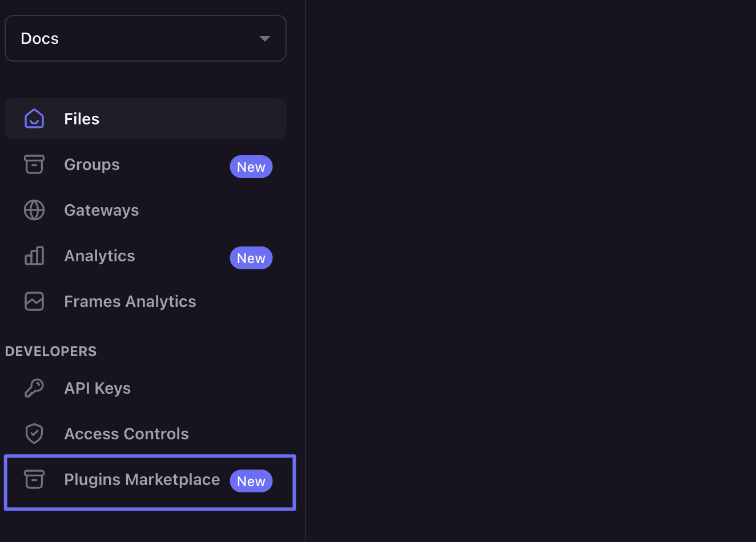Open Frames Analytics page
Image resolution: width=756 pixels, height=542 pixels.
pos(130,301)
